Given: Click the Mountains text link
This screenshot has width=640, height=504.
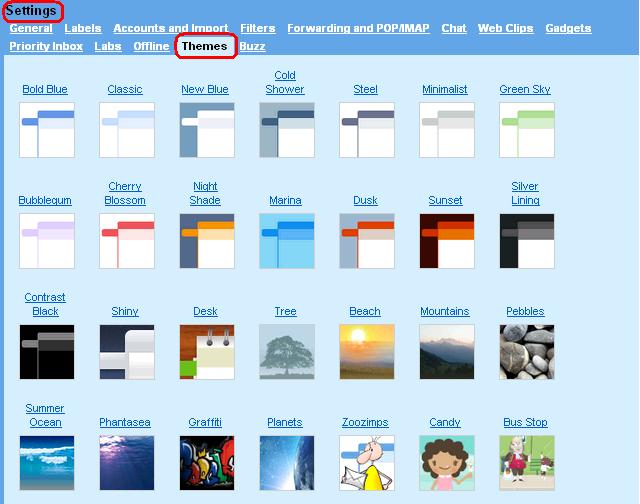Looking at the screenshot, I should pos(445,311).
